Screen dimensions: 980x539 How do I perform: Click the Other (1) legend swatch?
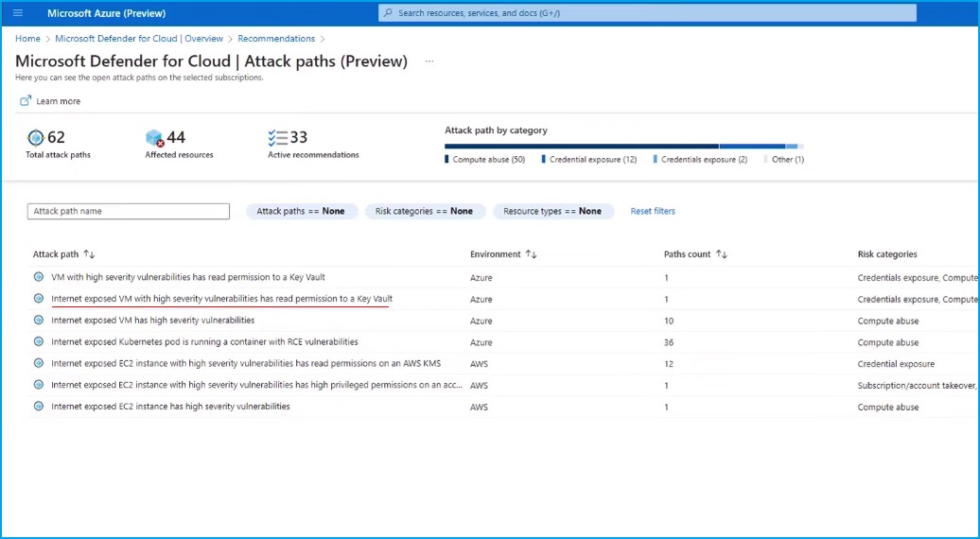pos(765,159)
